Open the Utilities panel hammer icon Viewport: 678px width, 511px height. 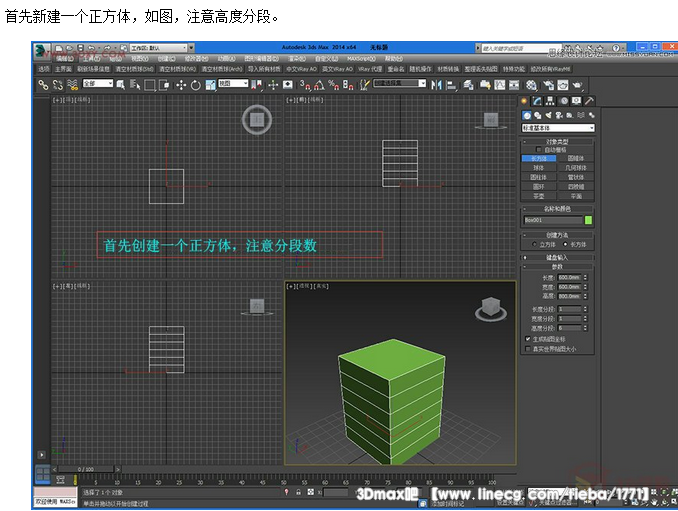pos(589,101)
